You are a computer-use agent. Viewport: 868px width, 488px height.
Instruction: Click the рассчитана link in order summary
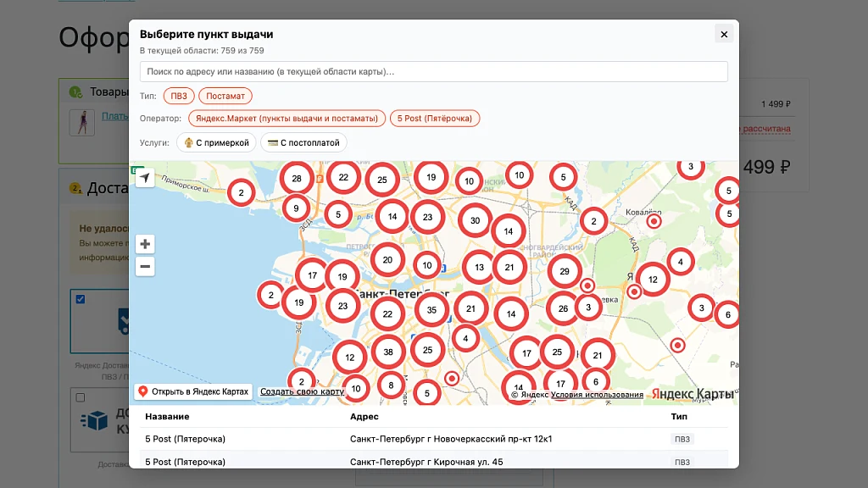pos(766,129)
